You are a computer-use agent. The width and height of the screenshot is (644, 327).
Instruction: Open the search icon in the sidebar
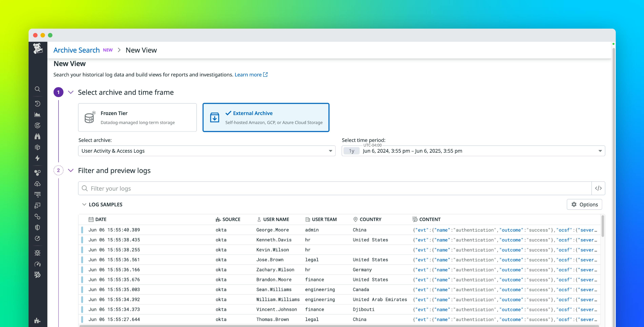(37, 89)
